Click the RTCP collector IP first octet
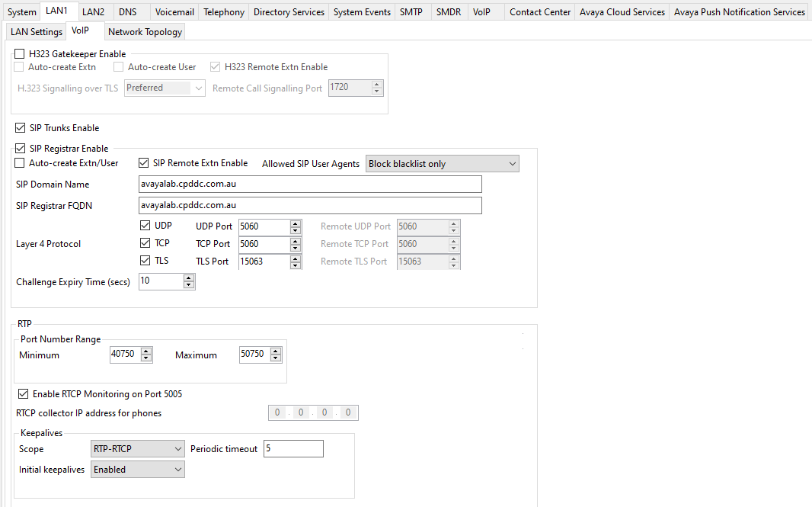The height and width of the screenshot is (507, 812). point(277,412)
